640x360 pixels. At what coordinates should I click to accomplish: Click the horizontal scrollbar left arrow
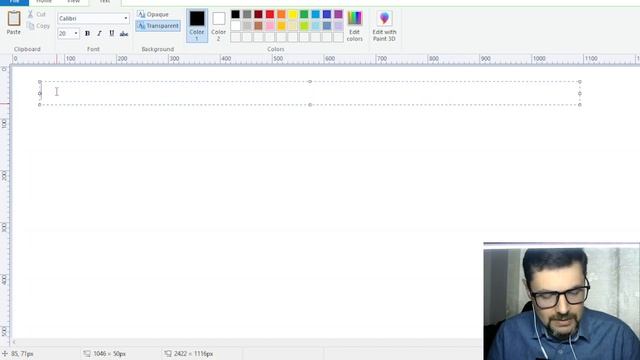(14, 342)
